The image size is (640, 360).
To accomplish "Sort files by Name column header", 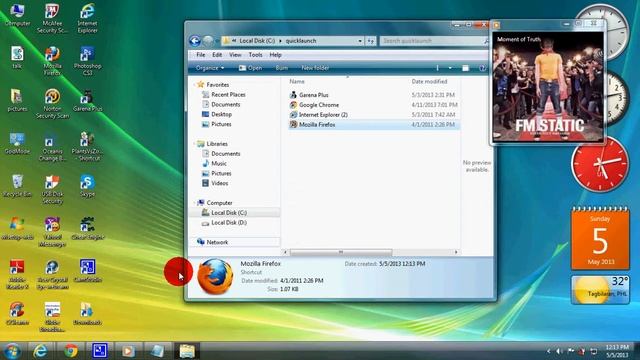I will click(x=297, y=82).
